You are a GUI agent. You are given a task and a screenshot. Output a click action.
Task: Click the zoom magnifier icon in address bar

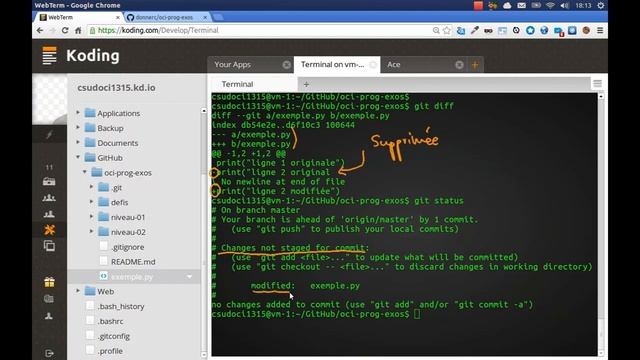(436, 30)
